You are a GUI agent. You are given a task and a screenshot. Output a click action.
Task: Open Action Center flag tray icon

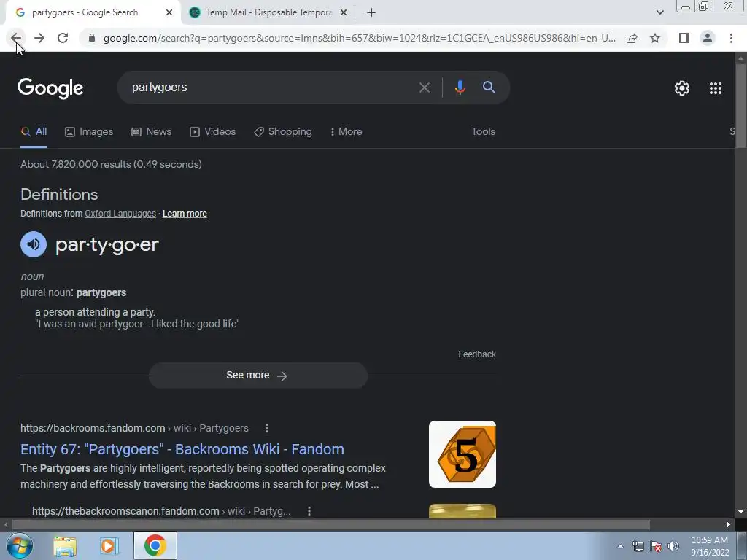656,546
